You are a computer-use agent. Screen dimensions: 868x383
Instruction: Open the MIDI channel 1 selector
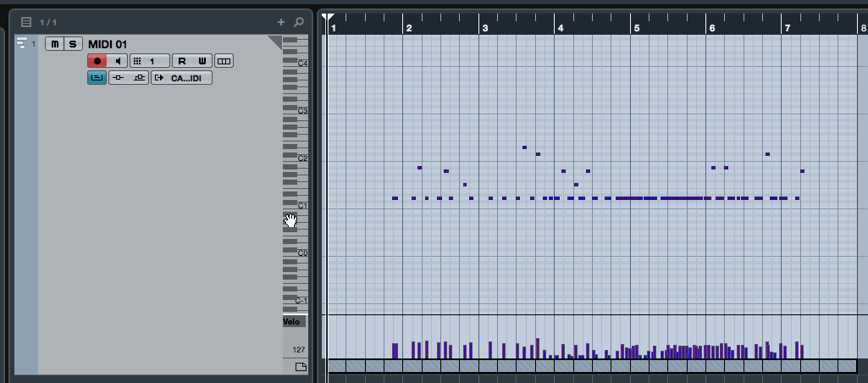149,61
